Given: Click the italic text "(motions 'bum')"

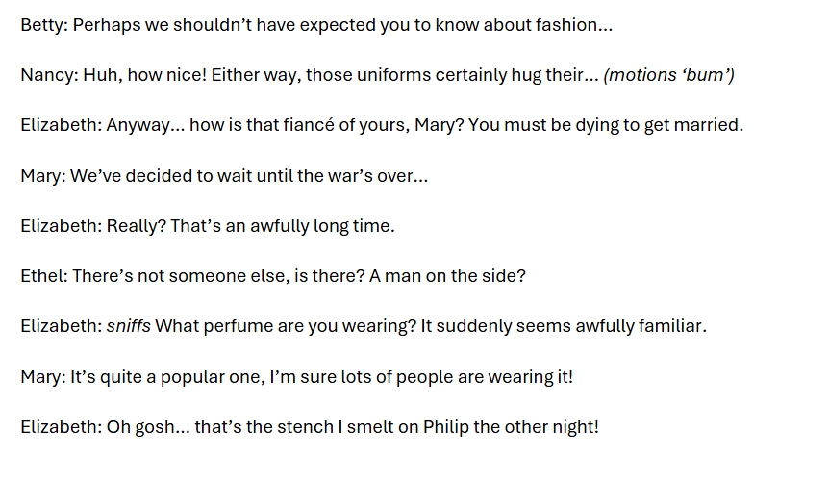Looking at the screenshot, I should click(x=668, y=75).
